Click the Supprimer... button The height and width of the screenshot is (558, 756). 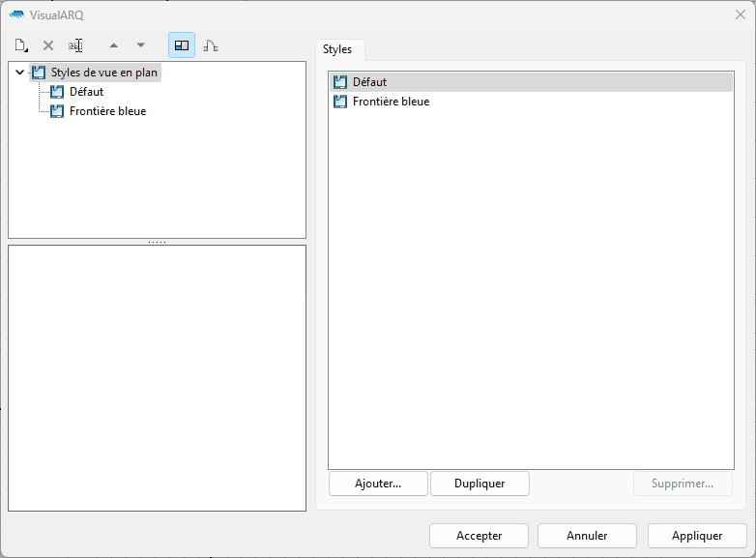(x=683, y=484)
